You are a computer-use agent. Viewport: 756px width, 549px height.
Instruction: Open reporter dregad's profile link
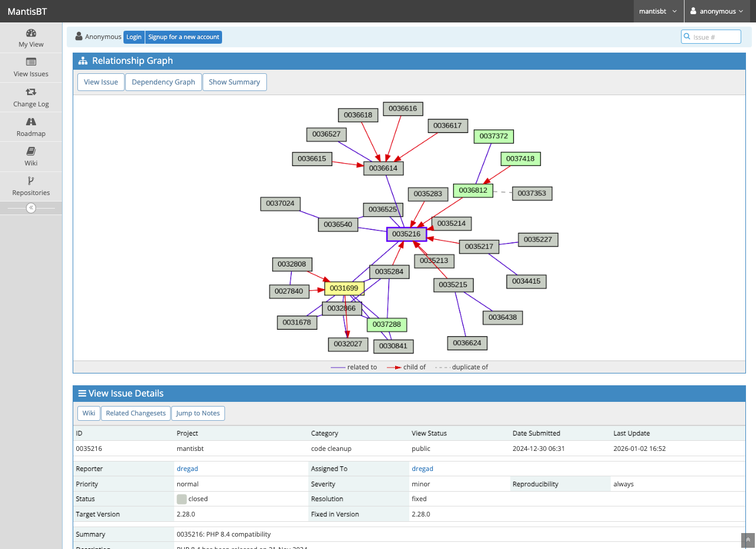187,469
